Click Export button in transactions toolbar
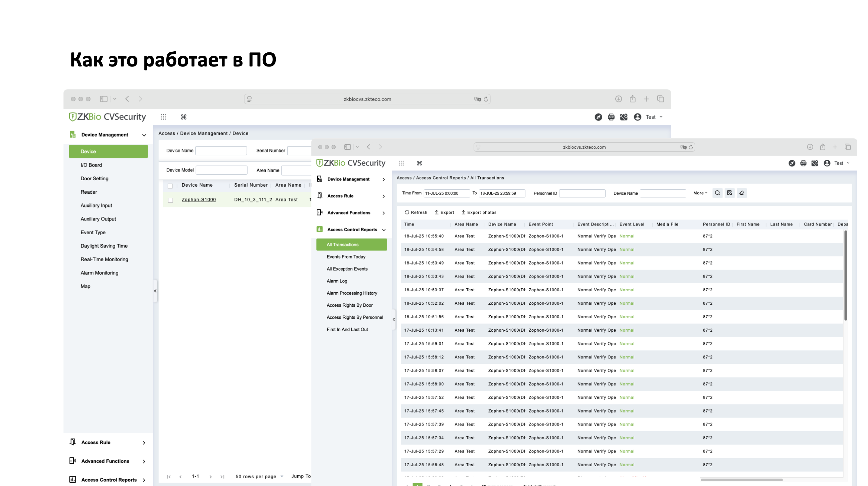 tap(444, 212)
